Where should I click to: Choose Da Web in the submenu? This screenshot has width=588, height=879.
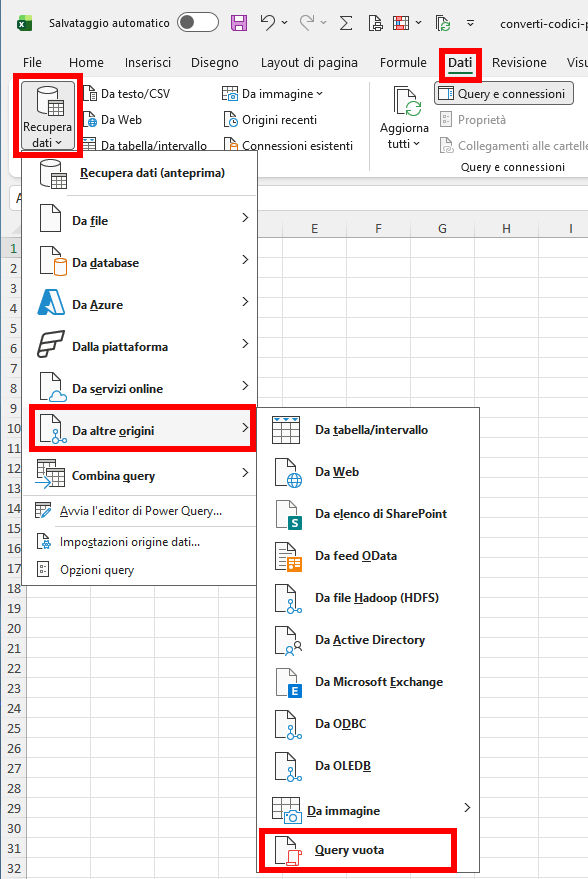[x=368, y=471]
